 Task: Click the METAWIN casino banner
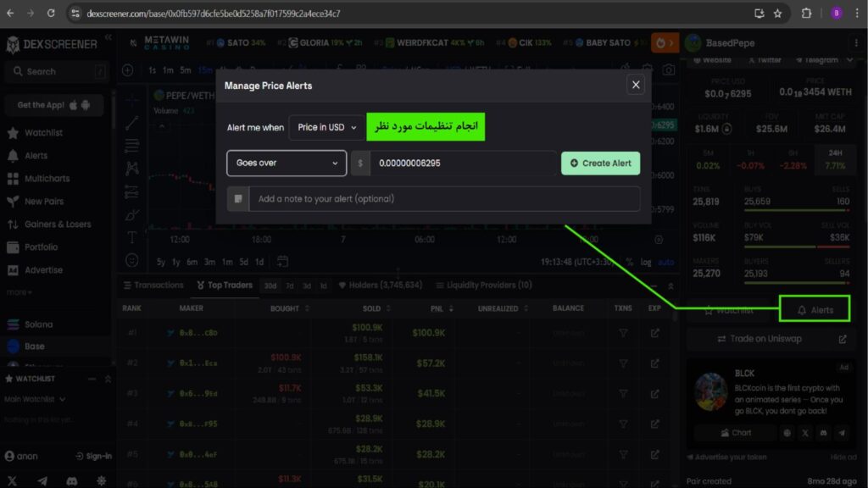click(166, 42)
